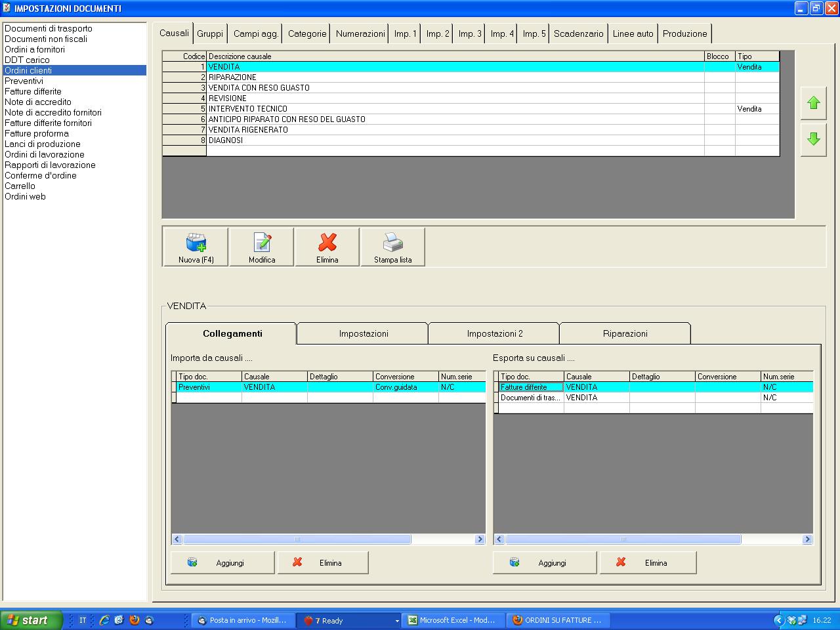Select the Imp. 5 tab
840x630 pixels.
click(534, 33)
